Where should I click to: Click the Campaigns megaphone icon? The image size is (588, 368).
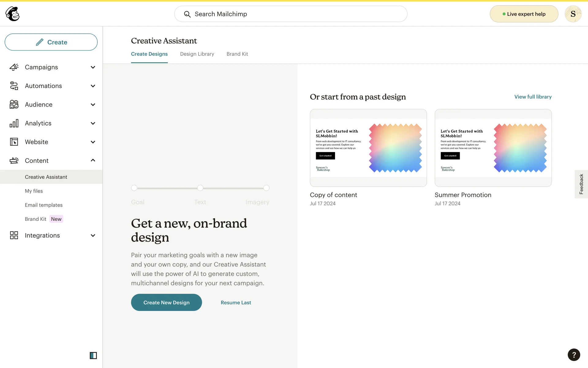coord(14,67)
